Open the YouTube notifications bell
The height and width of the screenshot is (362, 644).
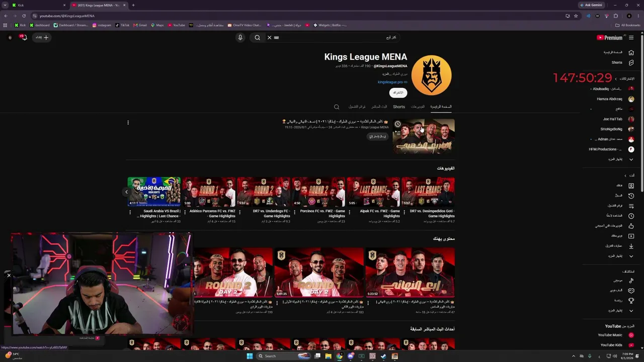[23, 38]
